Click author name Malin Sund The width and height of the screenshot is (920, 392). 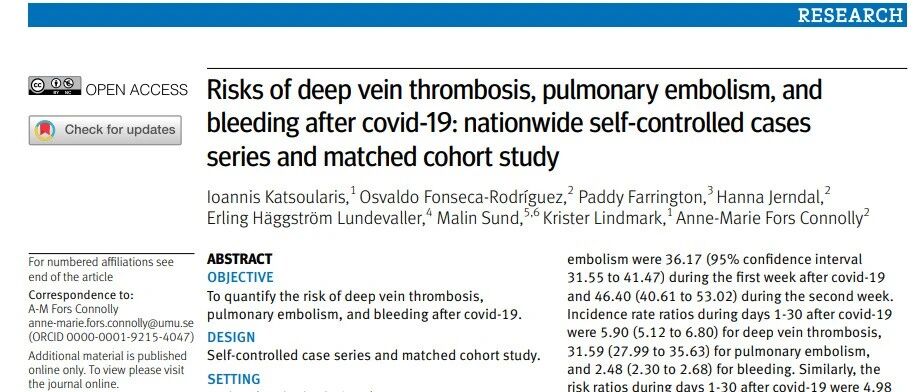coord(479,218)
